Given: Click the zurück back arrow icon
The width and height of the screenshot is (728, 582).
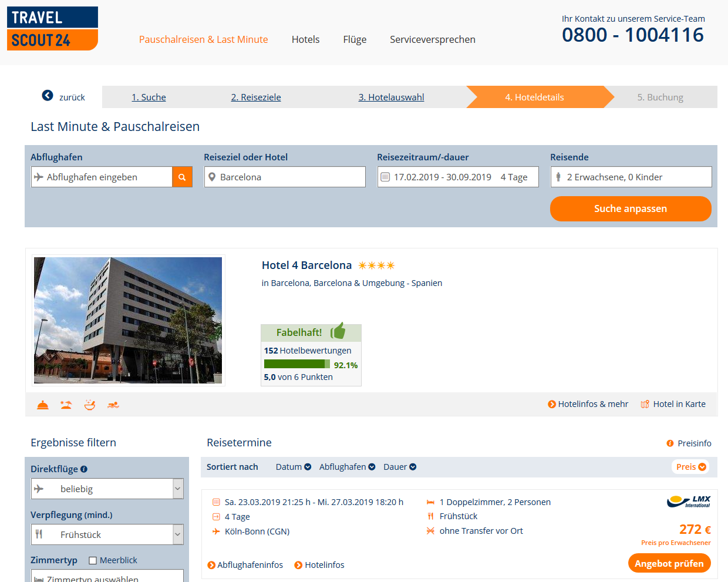Looking at the screenshot, I should [48, 95].
